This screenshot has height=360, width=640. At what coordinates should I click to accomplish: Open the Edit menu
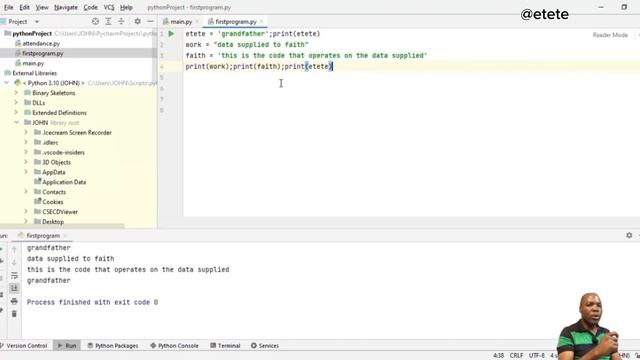click(x=24, y=7)
